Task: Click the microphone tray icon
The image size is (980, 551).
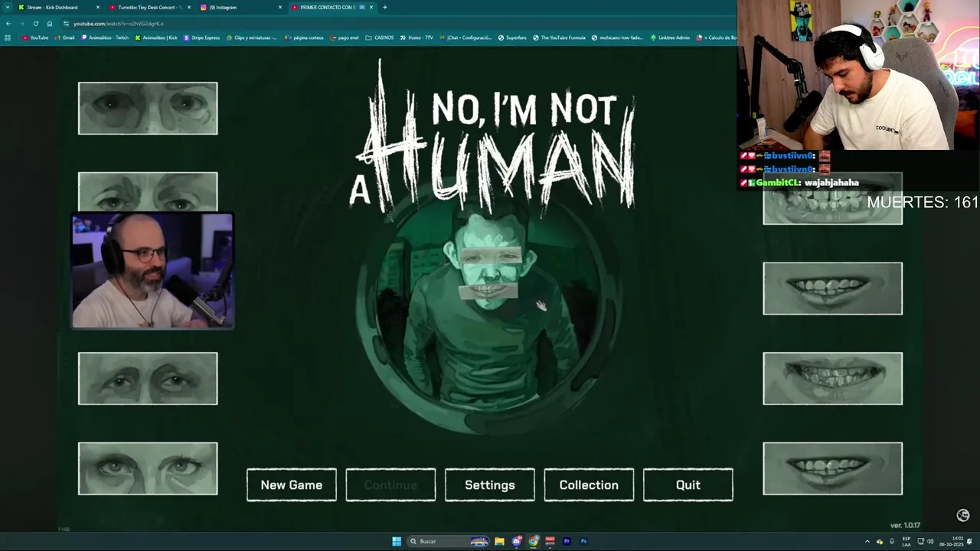Action: pos(891,541)
